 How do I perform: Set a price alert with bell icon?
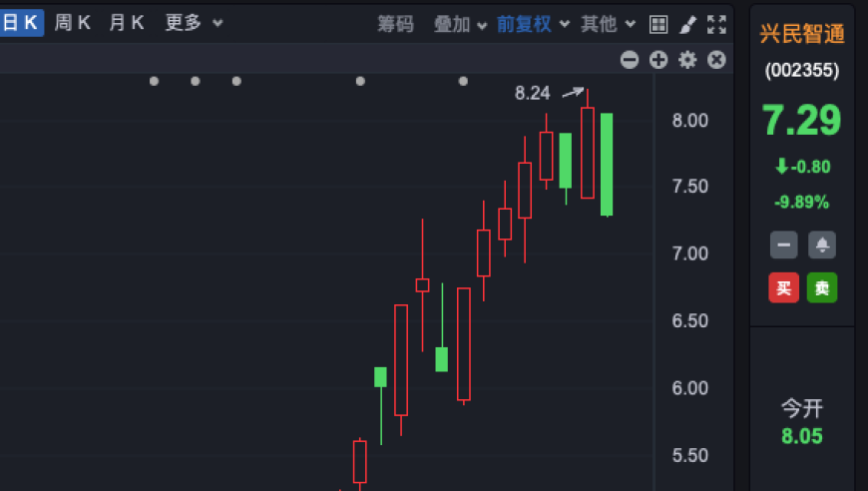click(822, 245)
